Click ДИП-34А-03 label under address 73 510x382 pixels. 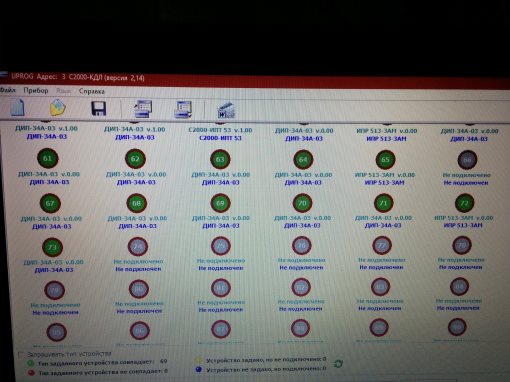(x=54, y=270)
